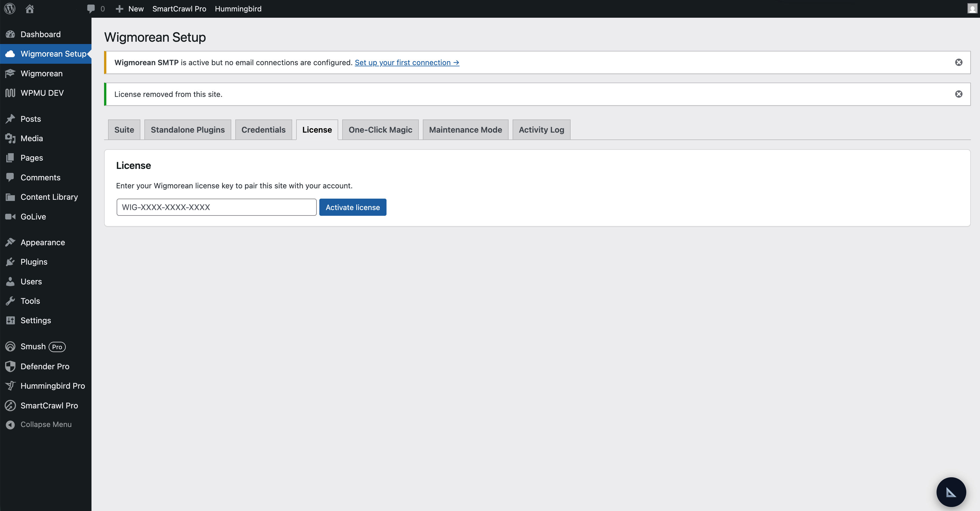
Task: Follow Set up your first connection link
Action: pyautogui.click(x=407, y=62)
